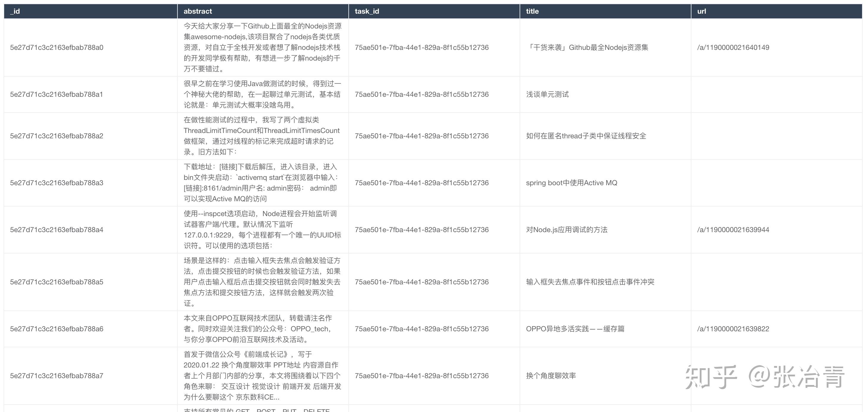Click title 输入框失去焦点事件和按钮点击事件冲突

590,282
